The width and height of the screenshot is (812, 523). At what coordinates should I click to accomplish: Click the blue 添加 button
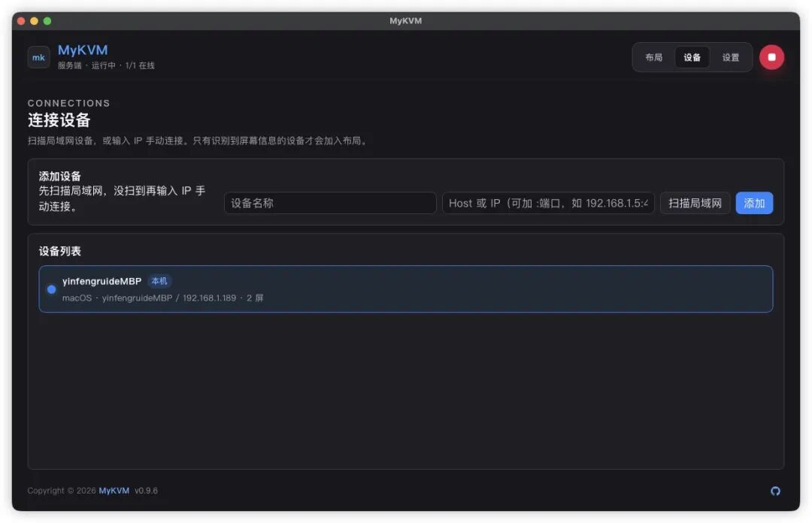pyautogui.click(x=754, y=203)
